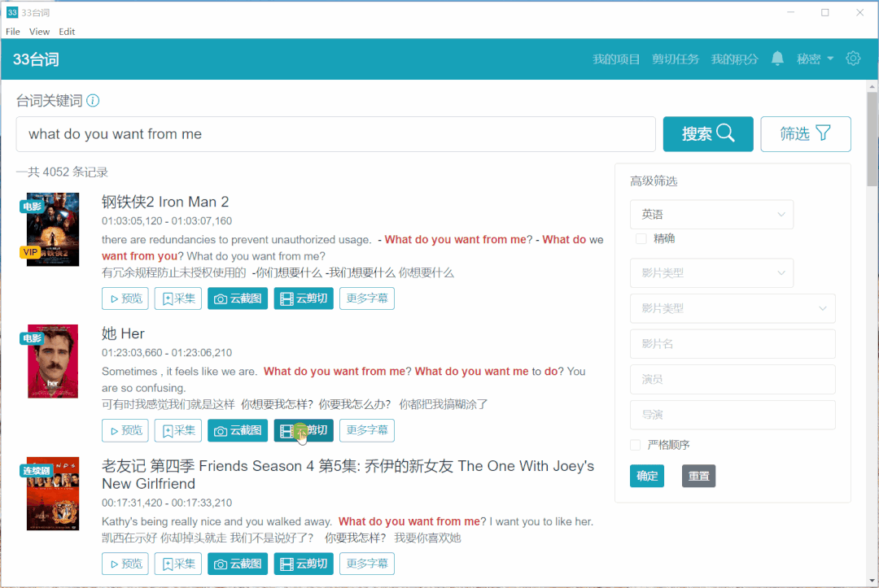The width and height of the screenshot is (879, 588).
Task: Click the scrollbar up arrow
Action: click(x=872, y=86)
